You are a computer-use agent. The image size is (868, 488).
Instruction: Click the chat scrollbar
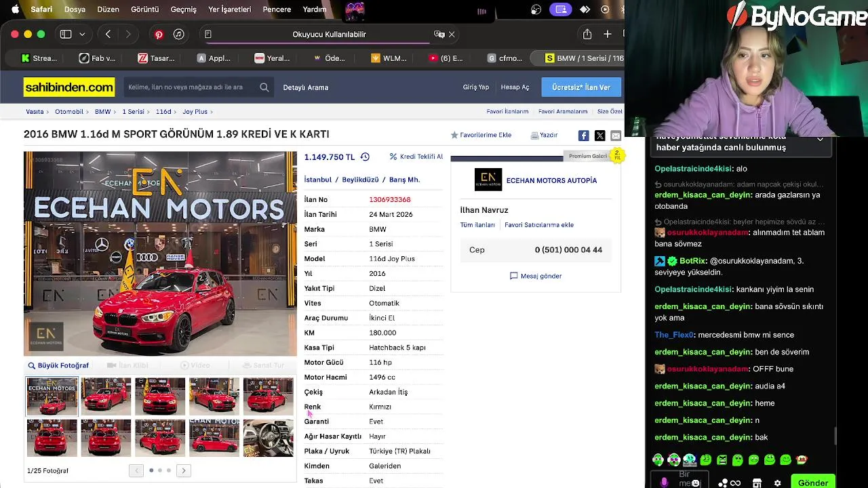(835, 436)
